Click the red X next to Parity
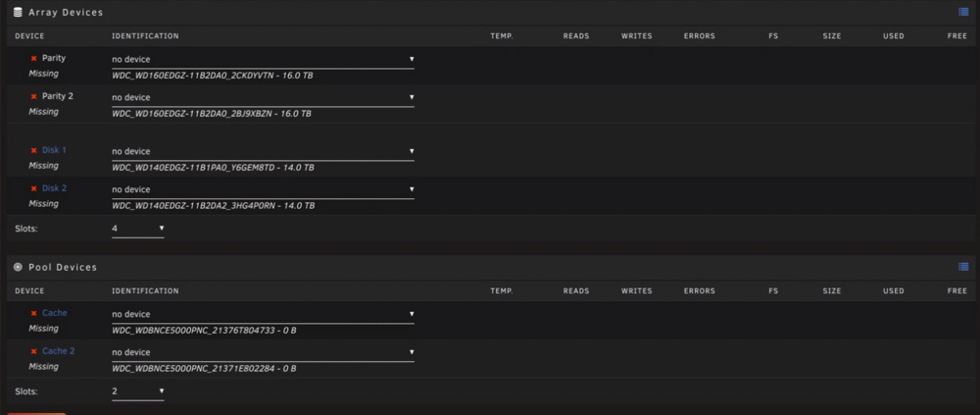This screenshot has height=415, width=980. [x=33, y=58]
